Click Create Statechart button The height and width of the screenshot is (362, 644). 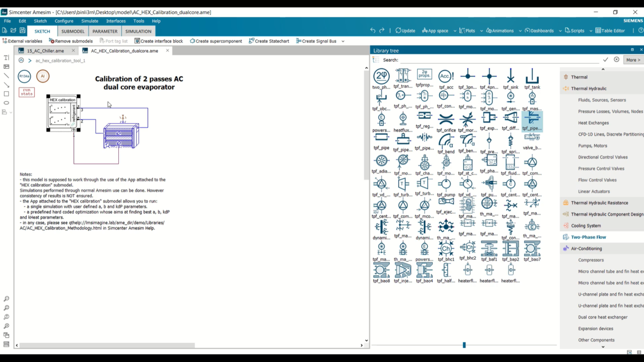point(269,41)
